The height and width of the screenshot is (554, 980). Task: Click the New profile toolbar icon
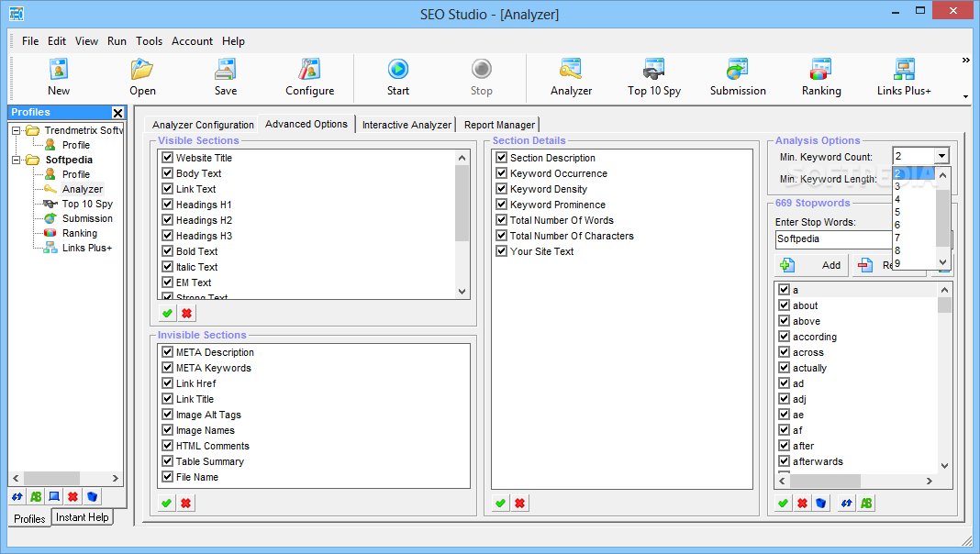pyautogui.click(x=59, y=77)
